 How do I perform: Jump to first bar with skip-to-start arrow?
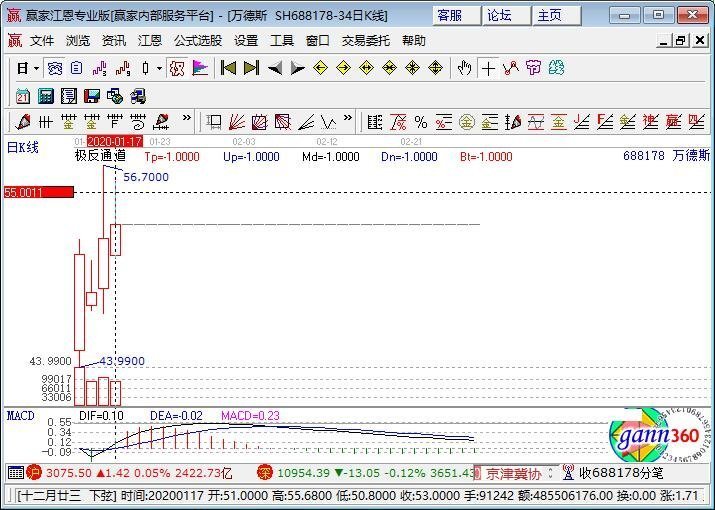point(228,68)
